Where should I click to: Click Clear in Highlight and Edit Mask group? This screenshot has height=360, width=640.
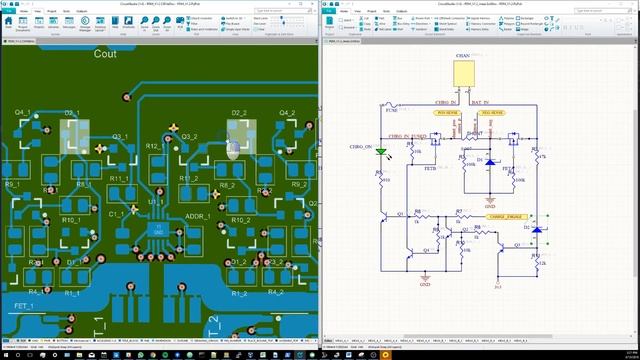pos(259,29)
